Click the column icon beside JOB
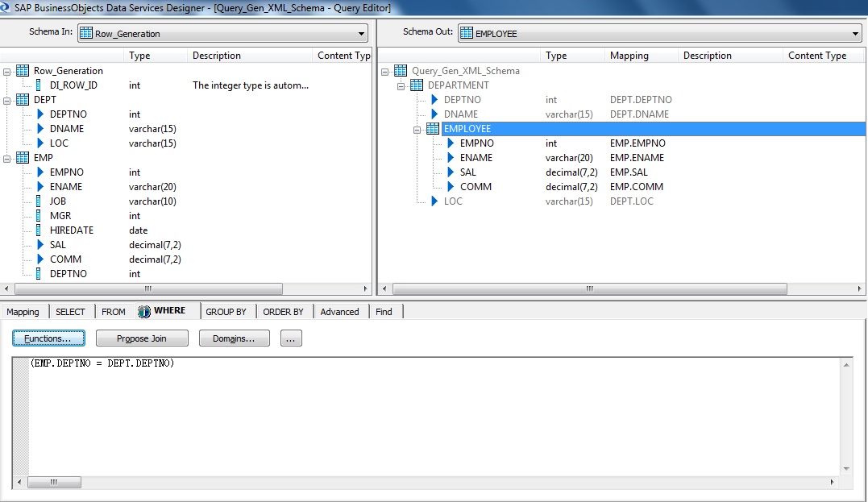This screenshot has height=502, width=868. pos(38,201)
